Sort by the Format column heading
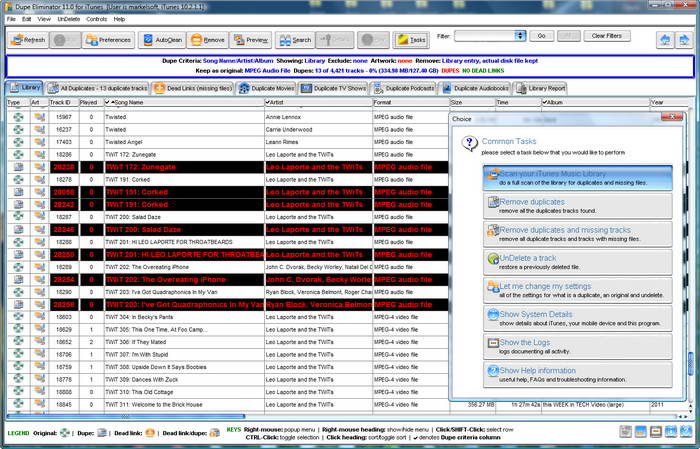Image resolution: width=700 pixels, height=449 pixels. tap(411, 102)
